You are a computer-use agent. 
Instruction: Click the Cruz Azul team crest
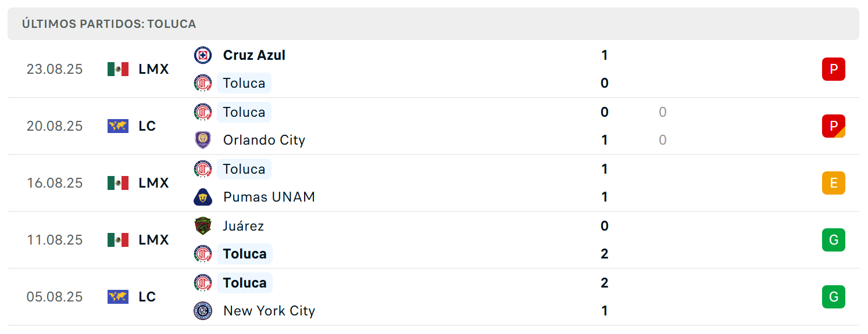pos(203,55)
